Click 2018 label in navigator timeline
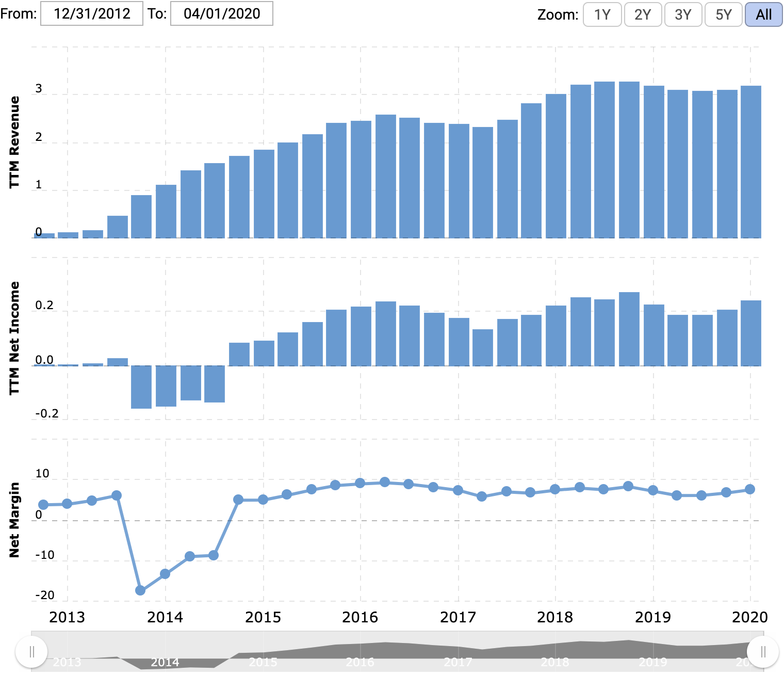Image resolution: width=784 pixels, height=675 pixels. (x=555, y=662)
